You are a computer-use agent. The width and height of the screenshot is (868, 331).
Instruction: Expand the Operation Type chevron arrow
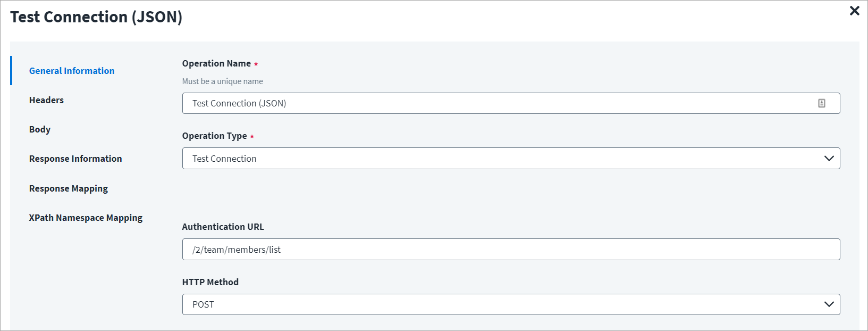click(829, 159)
